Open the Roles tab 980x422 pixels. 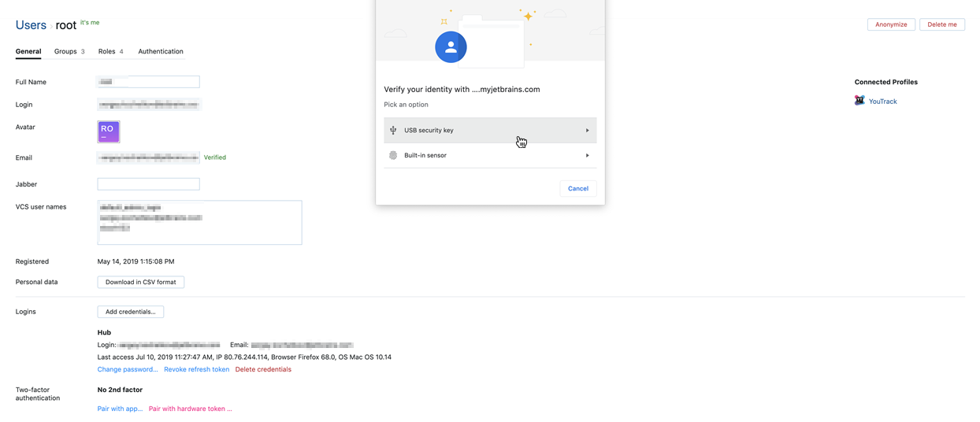tap(110, 52)
